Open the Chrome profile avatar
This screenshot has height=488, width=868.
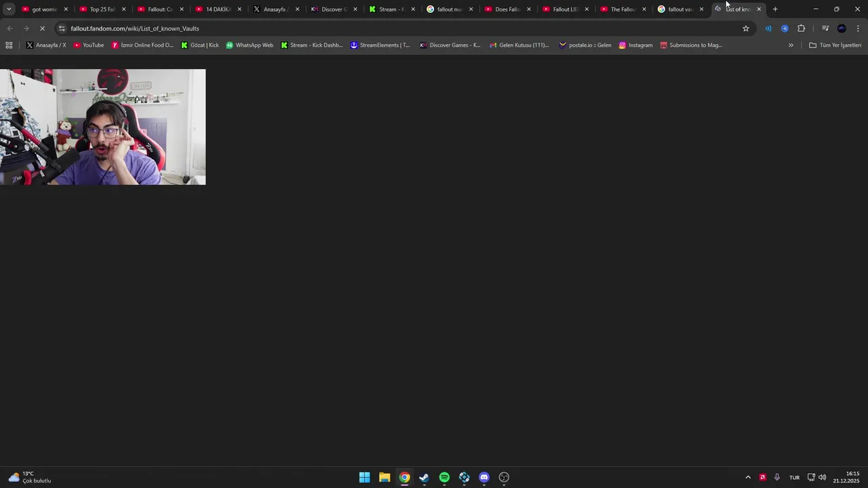pyautogui.click(x=842, y=28)
